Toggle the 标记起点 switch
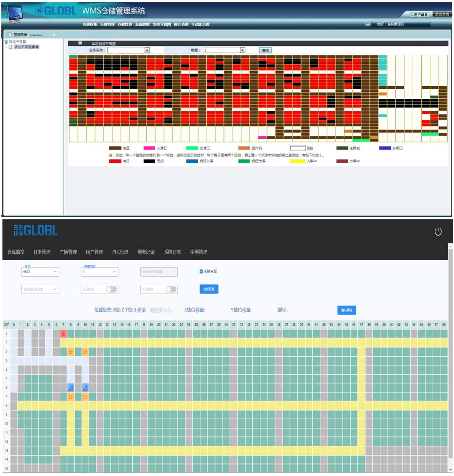Viewport: 454px width, 476px height. pos(111,289)
